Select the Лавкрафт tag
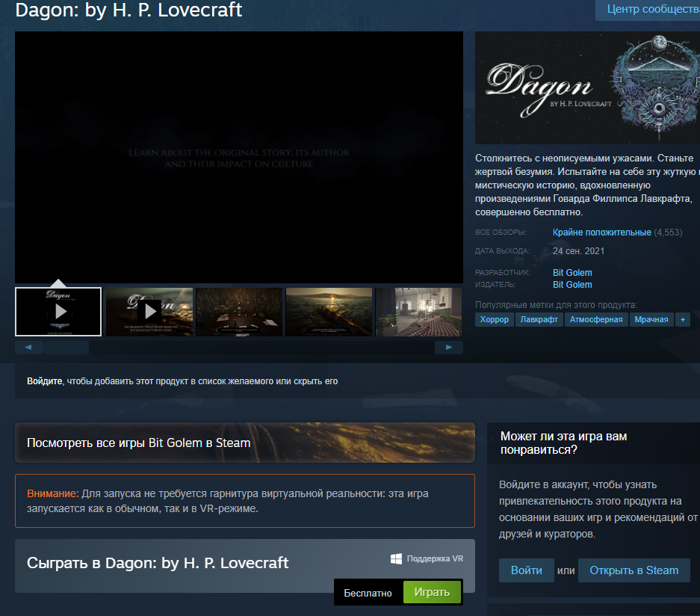Image resolution: width=700 pixels, height=616 pixels. click(539, 319)
